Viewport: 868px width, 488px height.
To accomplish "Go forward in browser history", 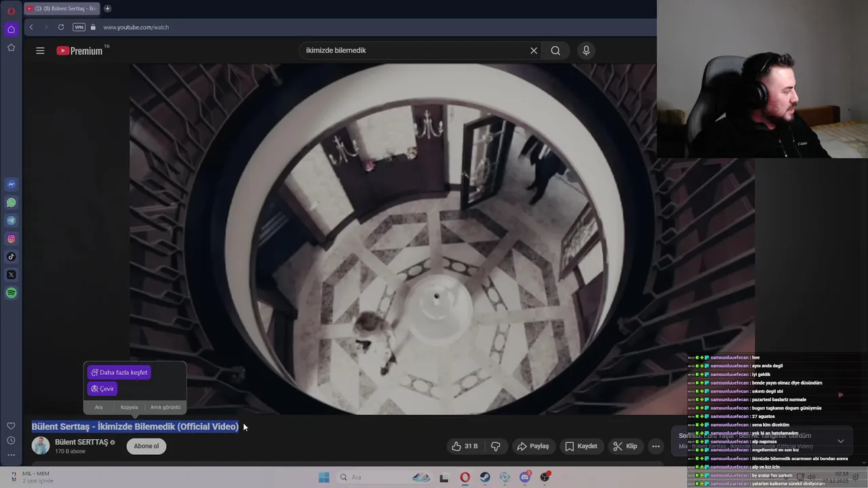I will click(x=45, y=27).
